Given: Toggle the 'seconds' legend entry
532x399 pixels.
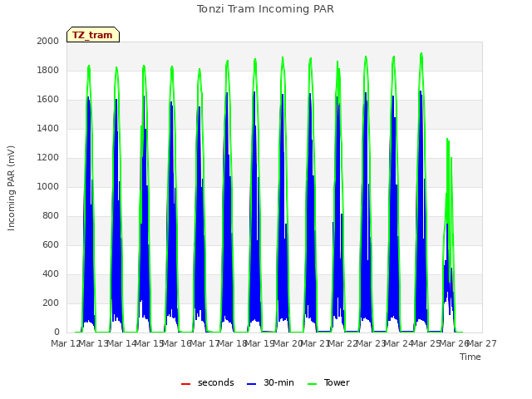Looking at the screenshot, I should 208,382.
